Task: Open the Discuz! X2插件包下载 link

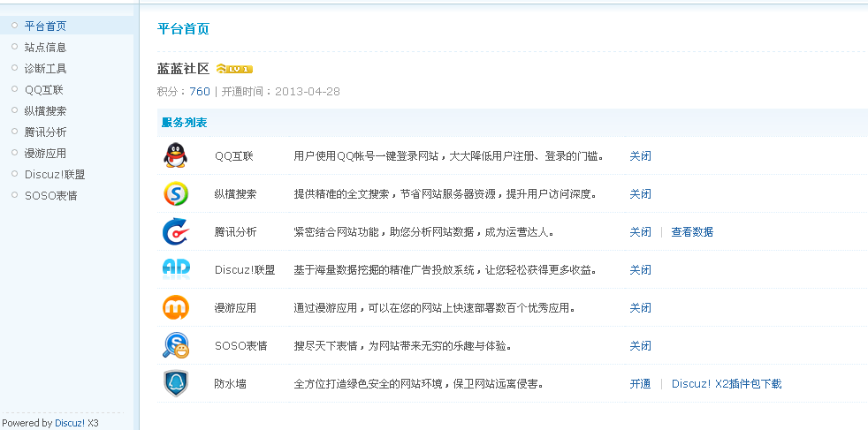Action: coord(727,383)
